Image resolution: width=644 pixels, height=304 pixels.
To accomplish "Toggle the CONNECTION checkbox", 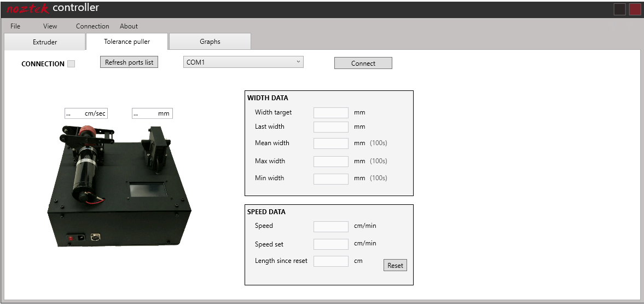I will (71, 64).
